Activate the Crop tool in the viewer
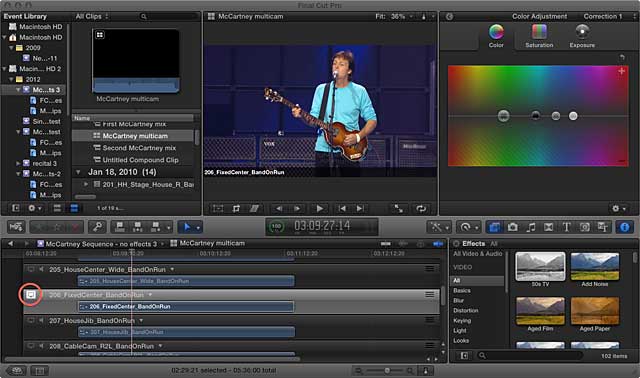The height and width of the screenshot is (378, 640). [x=236, y=209]
